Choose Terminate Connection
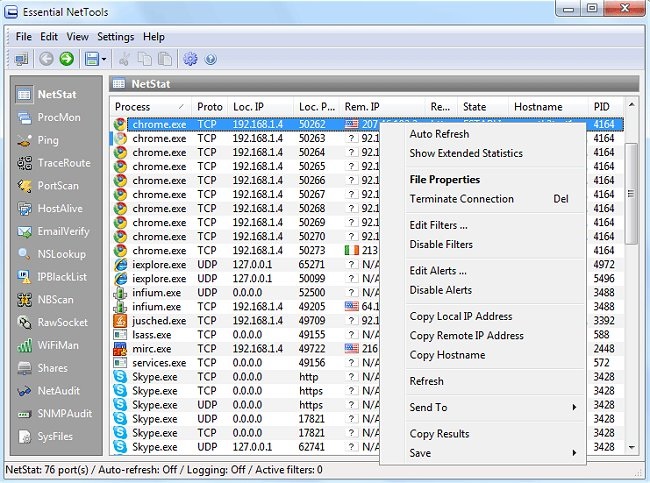 (495, 199)
